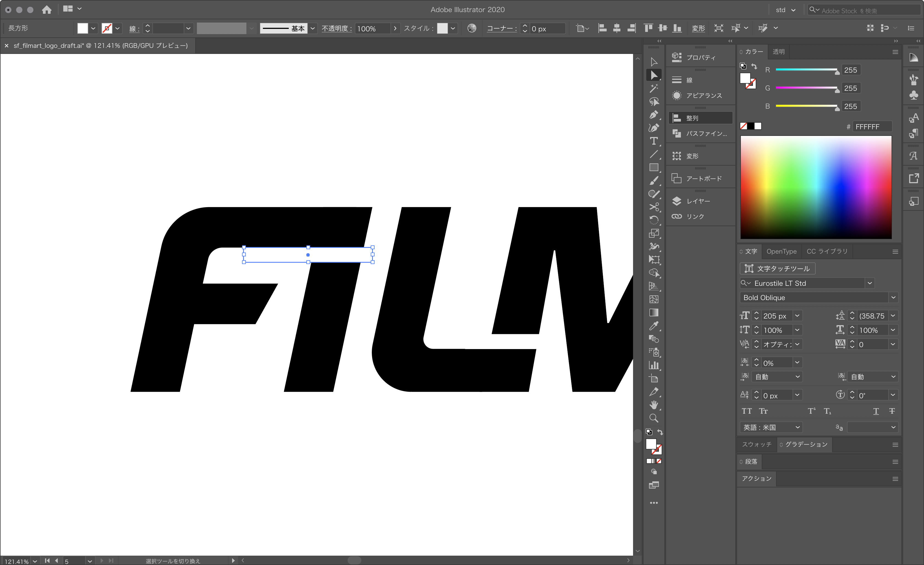Click the G channel slider

coord(806,88)
